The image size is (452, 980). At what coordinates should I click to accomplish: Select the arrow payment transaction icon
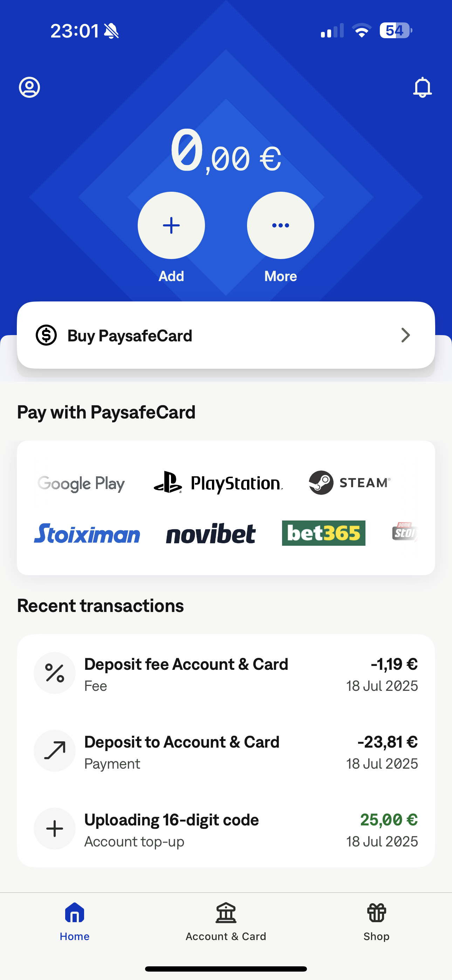(55, 751)
